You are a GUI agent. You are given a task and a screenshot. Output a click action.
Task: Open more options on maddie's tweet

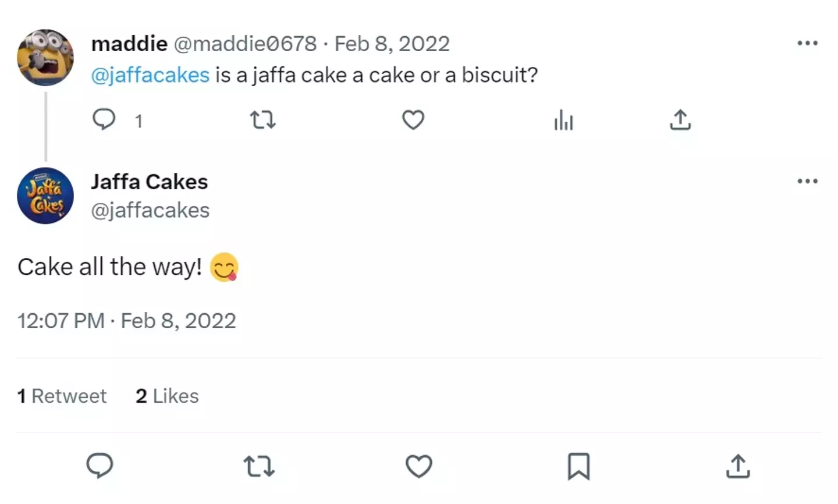807,43
